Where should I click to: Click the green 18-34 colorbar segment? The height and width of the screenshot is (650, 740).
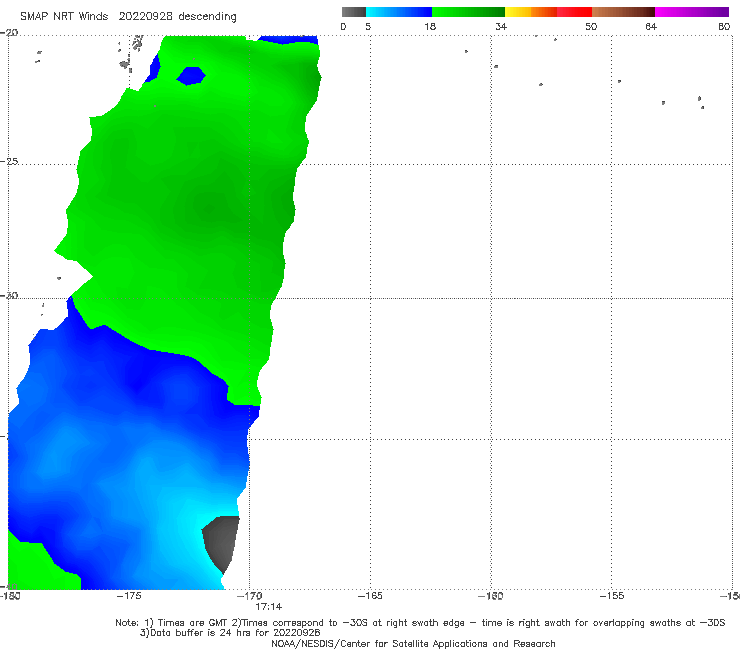(x=468, y=12)
